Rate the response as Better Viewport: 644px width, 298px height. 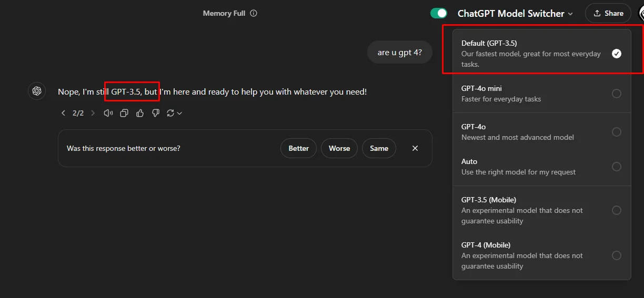(298, 148)
